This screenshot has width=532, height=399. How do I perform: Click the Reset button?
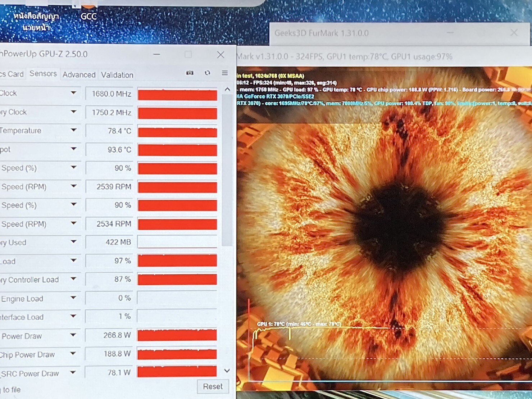tap(213, 386)
